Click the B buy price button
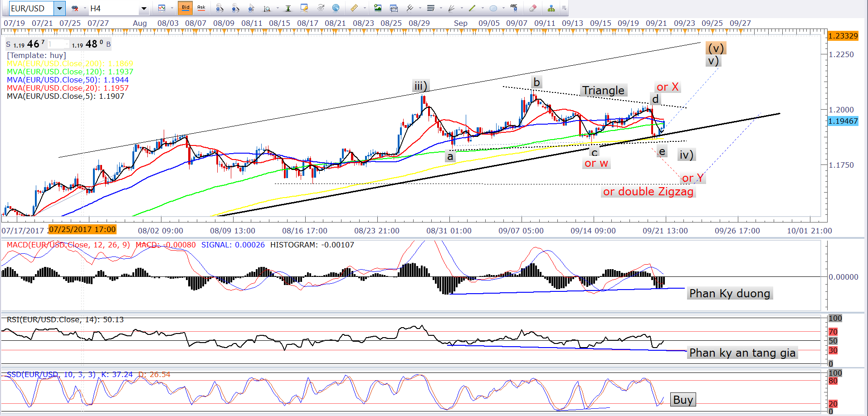 [108, 44]
